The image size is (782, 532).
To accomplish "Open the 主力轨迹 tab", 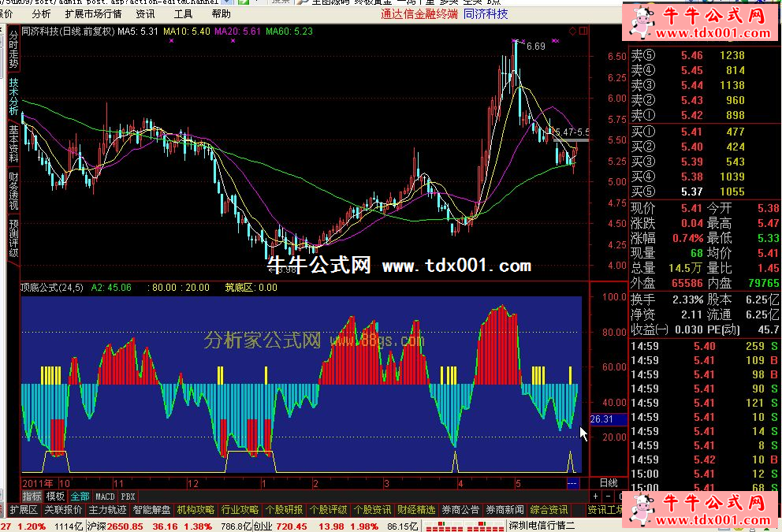I will pyautogui.click(x=108, y=510).
